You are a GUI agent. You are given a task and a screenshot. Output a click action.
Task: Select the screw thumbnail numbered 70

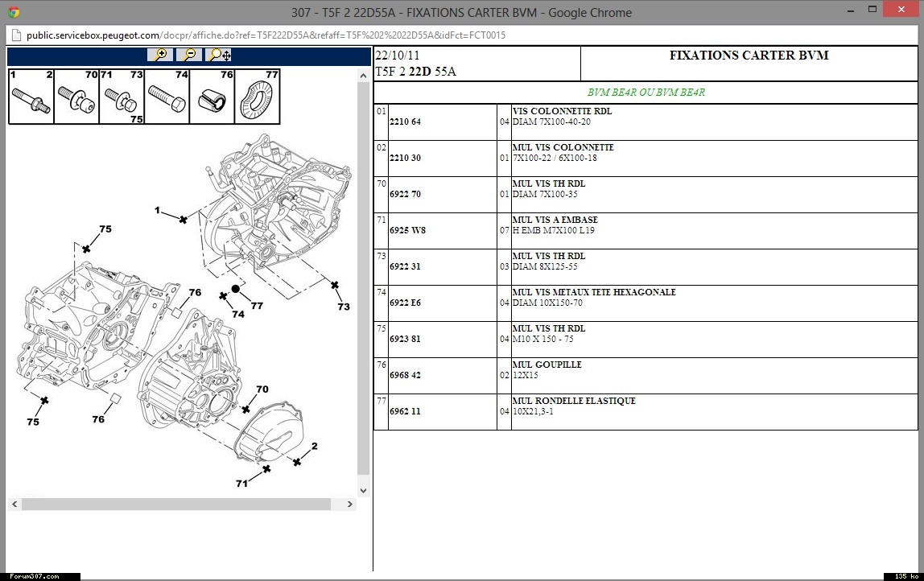coord(76,97)
